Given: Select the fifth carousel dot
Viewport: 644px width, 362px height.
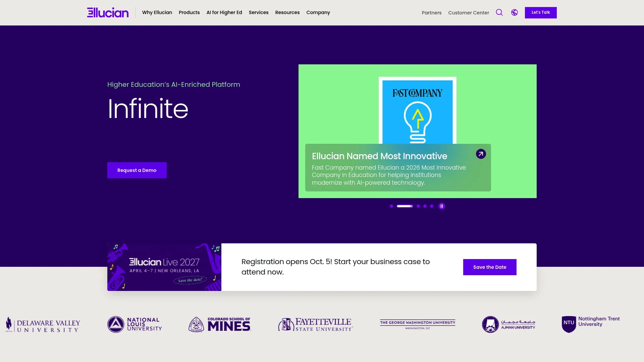Looking at the screenshot, I should pos(432,206).
